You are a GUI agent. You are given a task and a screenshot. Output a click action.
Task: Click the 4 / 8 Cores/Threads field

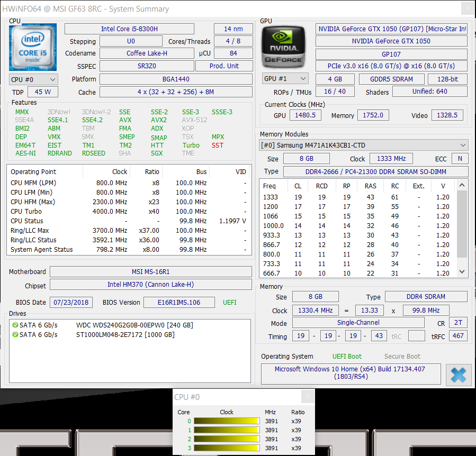(x=233, y=41)
